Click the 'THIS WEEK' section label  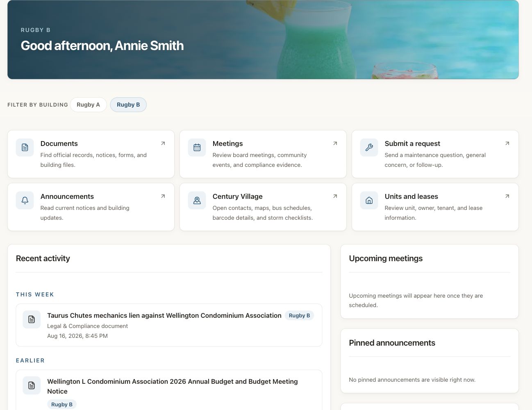click(x=35, y=294)
